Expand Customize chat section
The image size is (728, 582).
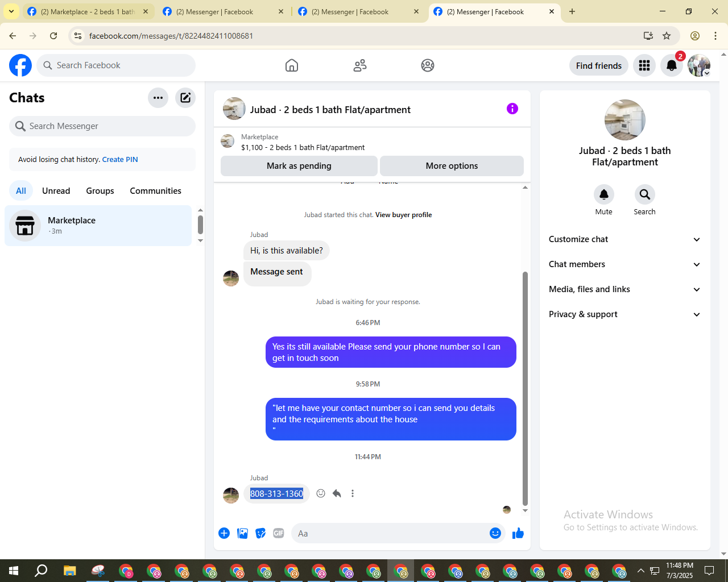click(624, 239)
